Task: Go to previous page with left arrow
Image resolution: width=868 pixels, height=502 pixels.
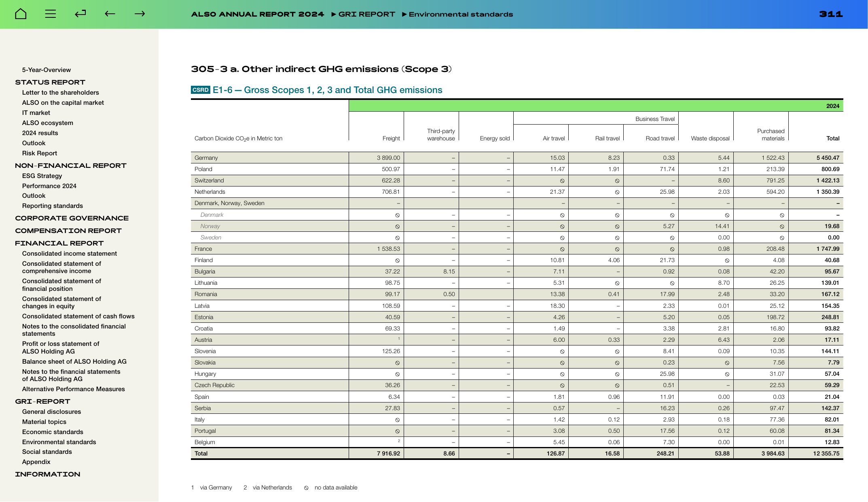Action: pyautogui.click(x=110, y=14)
